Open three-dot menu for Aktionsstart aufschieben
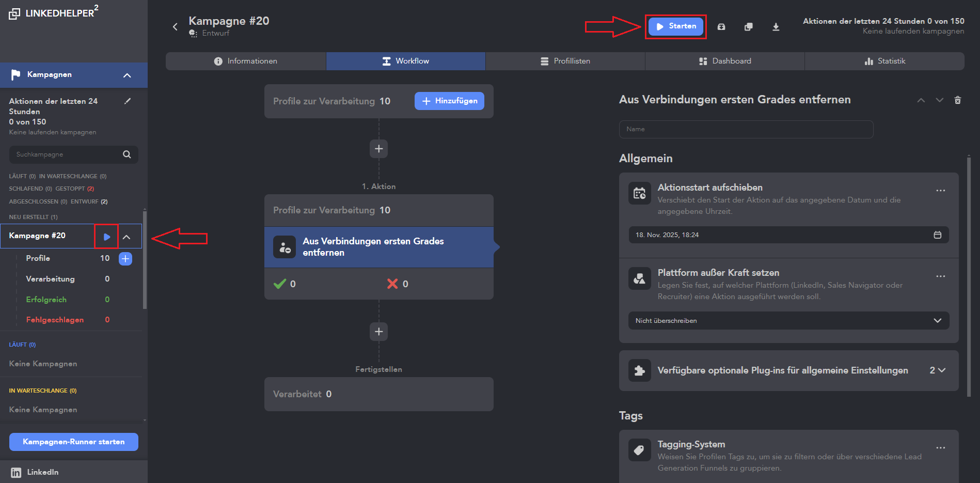 coord(940,191)
